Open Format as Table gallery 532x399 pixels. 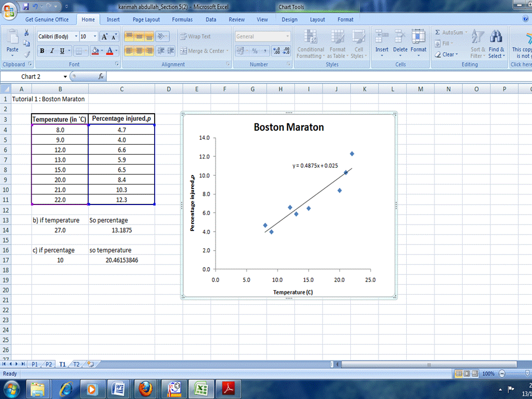(x=337, y=44)
